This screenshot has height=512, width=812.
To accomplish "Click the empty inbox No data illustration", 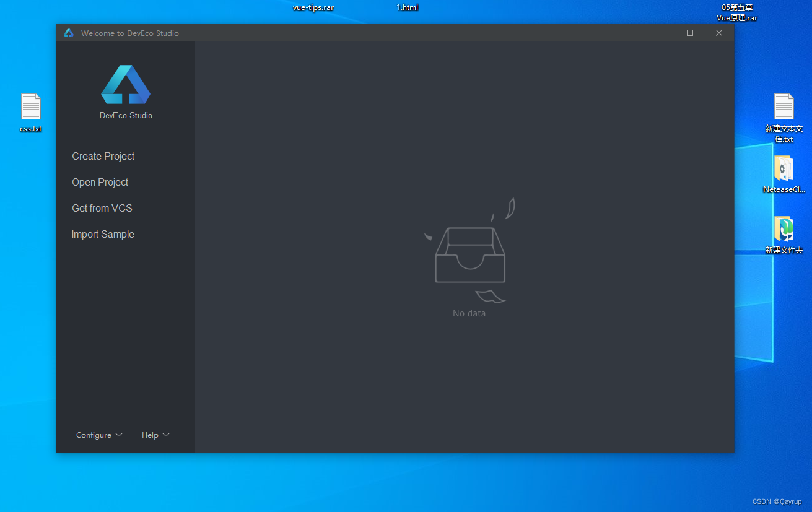I will point(471,251).
